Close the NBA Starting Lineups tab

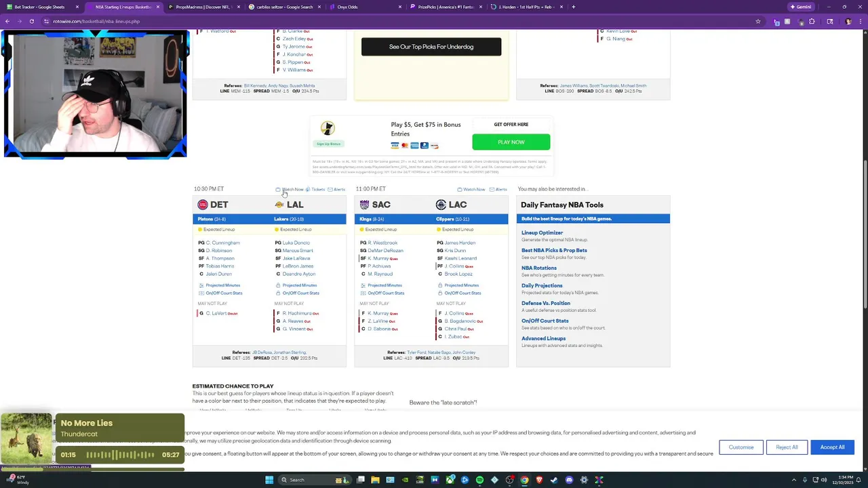point(158,7)
